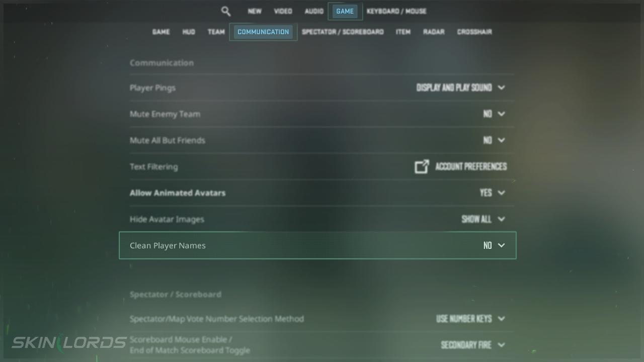This screenshot has height=362, width=644.
Task: Expand the Scoreboard Mouse Enable dropdown
Action: [x=473, y=345]
